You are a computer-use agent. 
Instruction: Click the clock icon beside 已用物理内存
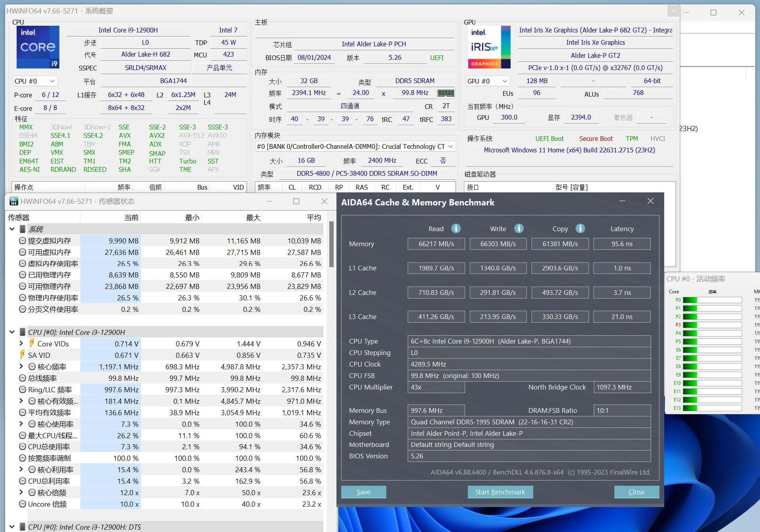23,275
